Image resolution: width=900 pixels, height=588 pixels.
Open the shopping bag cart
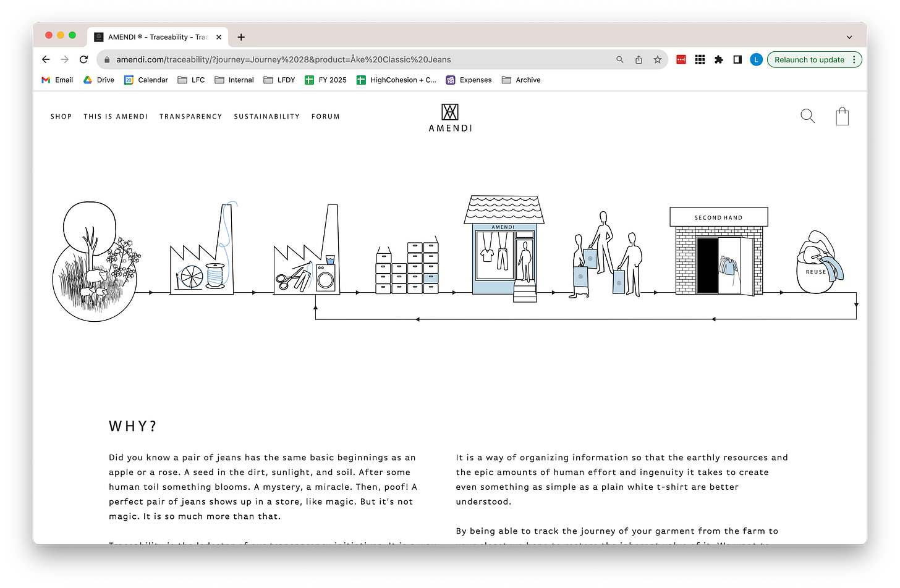point(842,116)
